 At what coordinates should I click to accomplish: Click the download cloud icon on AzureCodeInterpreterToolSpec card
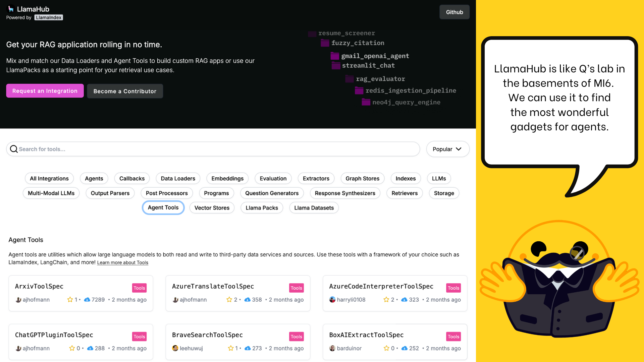pyautogui.click(x=405, y=300)
